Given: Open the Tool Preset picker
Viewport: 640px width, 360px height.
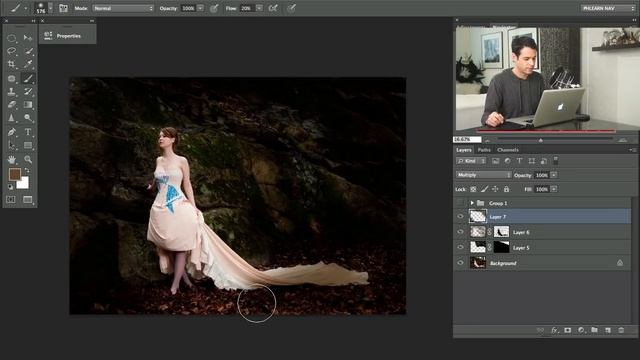Looking at the screenshot, I should coord(19,8).
